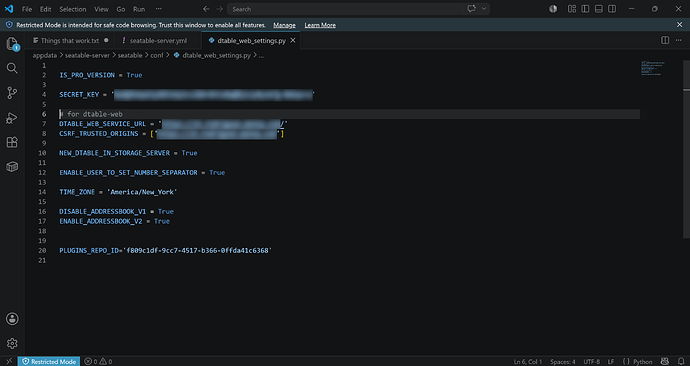Expand the chat dropdown arrow in title bar

pos(484,9)
